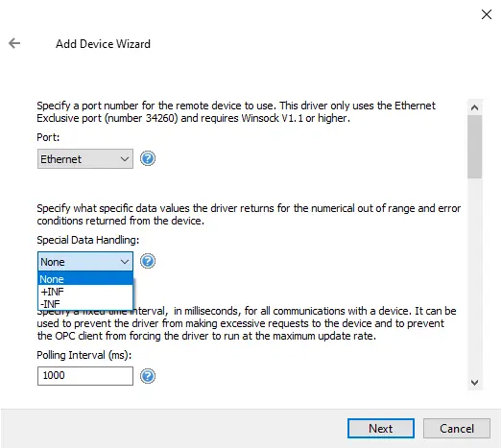Select the highlighted None option in list

(x=85, y=279)
